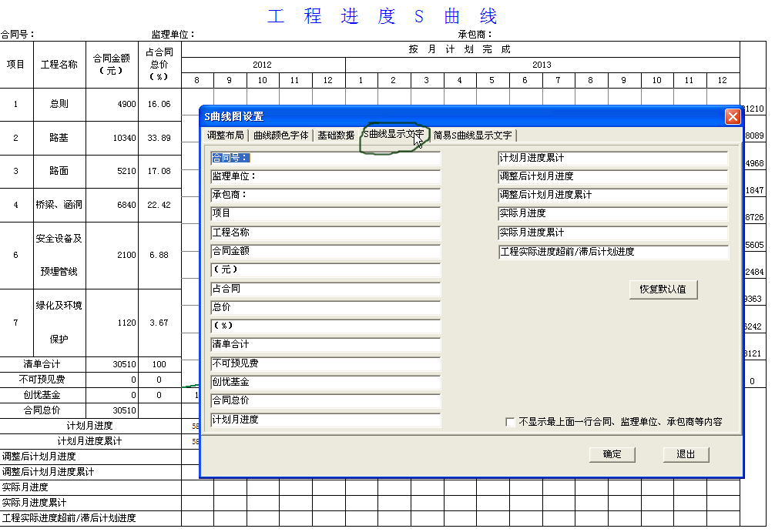Screen dimensions: 775x532
Task: Open the 曲线颜色字体 tab
Action: (280, 136)
